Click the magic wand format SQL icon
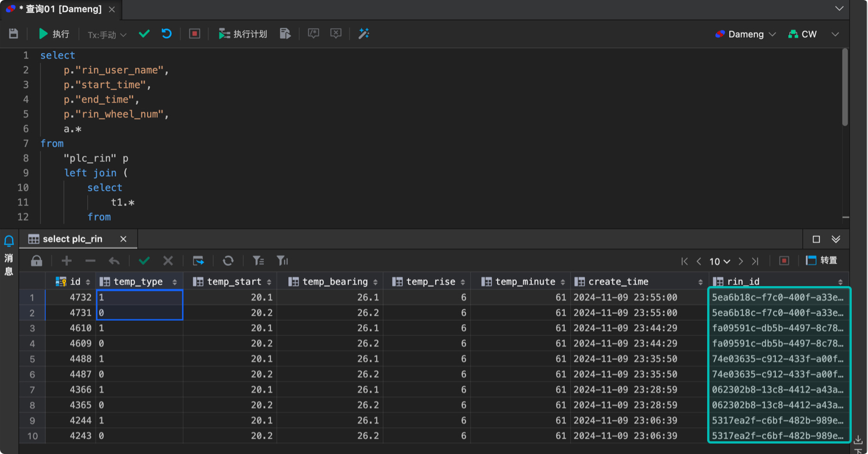The width and height of the screenshot is (868, 454). click(364, 34)
